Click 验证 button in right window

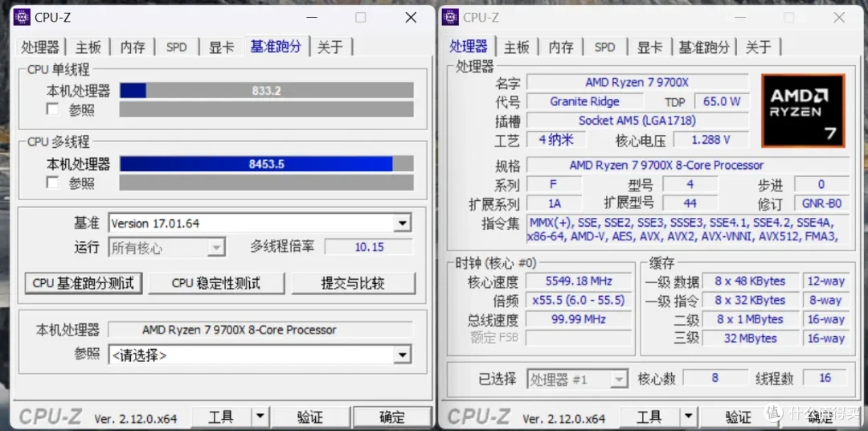coord(738,417)
